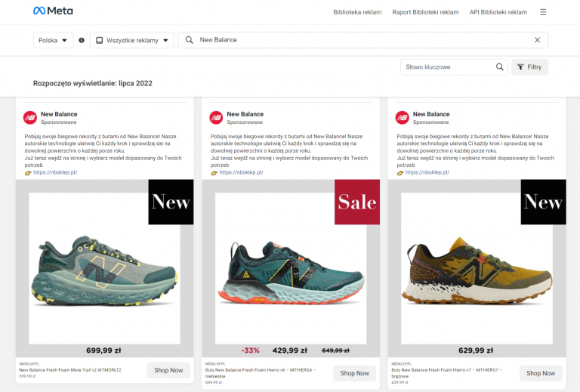Click the New Balance search input field

362,40
